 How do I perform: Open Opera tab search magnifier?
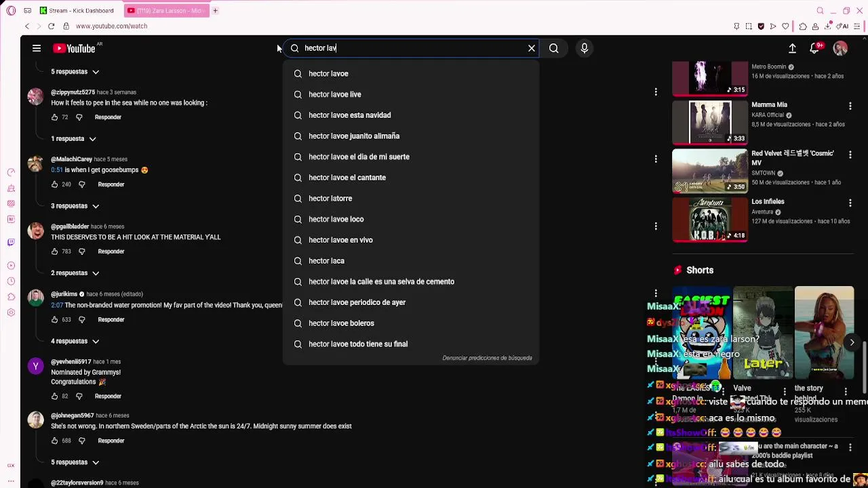click(820, 11)
